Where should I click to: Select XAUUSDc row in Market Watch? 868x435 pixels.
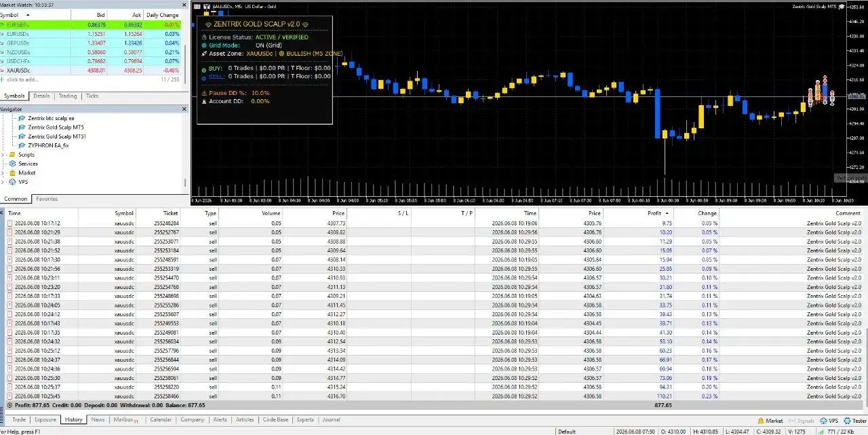[x=90, y=70]
